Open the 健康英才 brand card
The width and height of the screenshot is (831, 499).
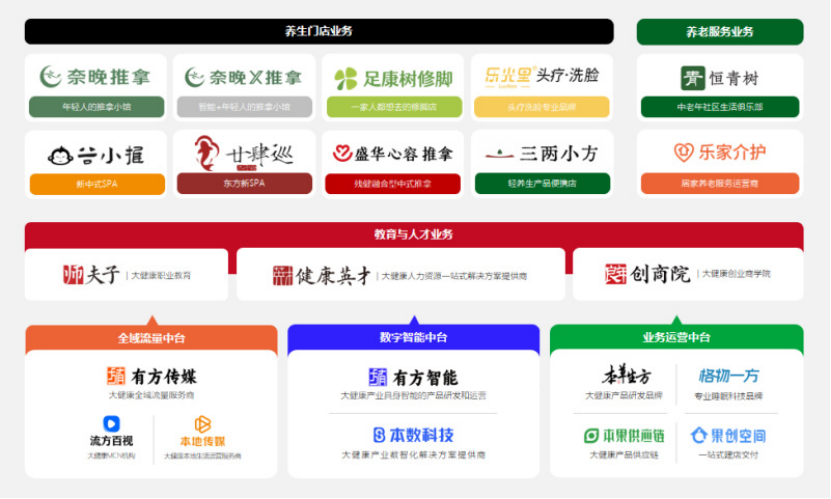coord(400,274)
